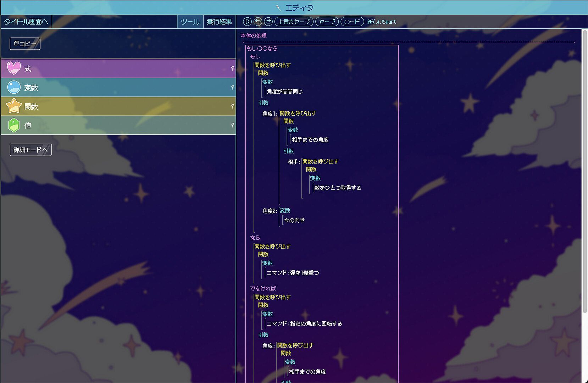Click the redo arrow icon

(x=268, y=22)
